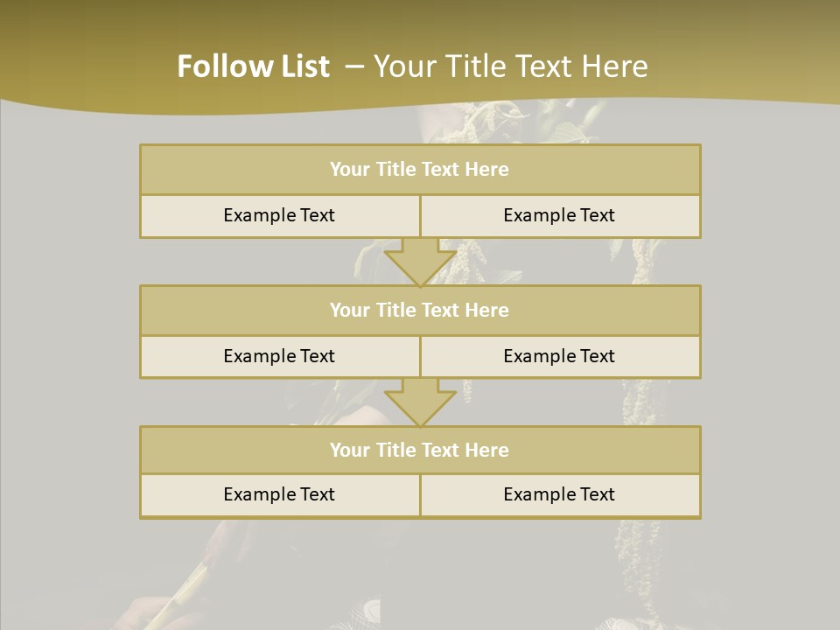Screen dimensions: 840x630
Task: Click the left Example Text cell in bottom block
Action: 279,495
